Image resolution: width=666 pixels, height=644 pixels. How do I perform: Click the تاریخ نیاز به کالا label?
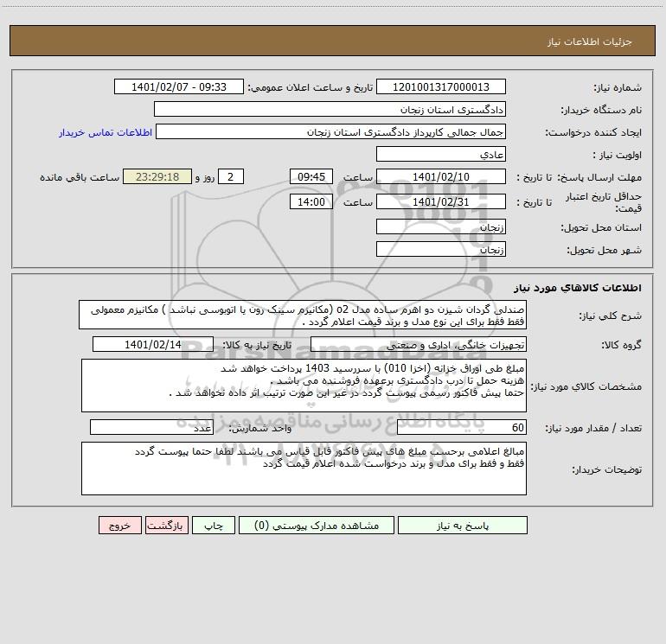pos(258,345)
